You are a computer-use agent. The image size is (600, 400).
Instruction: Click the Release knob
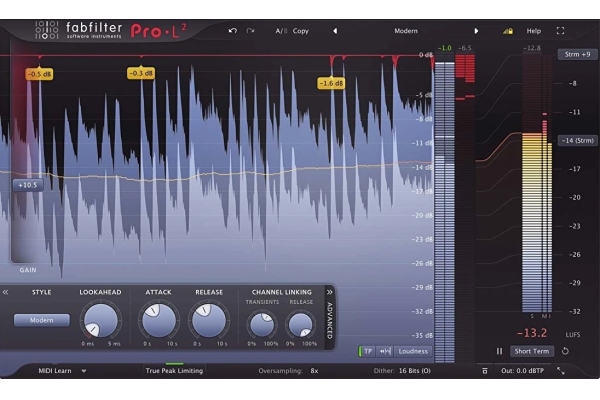pos(209,320)
